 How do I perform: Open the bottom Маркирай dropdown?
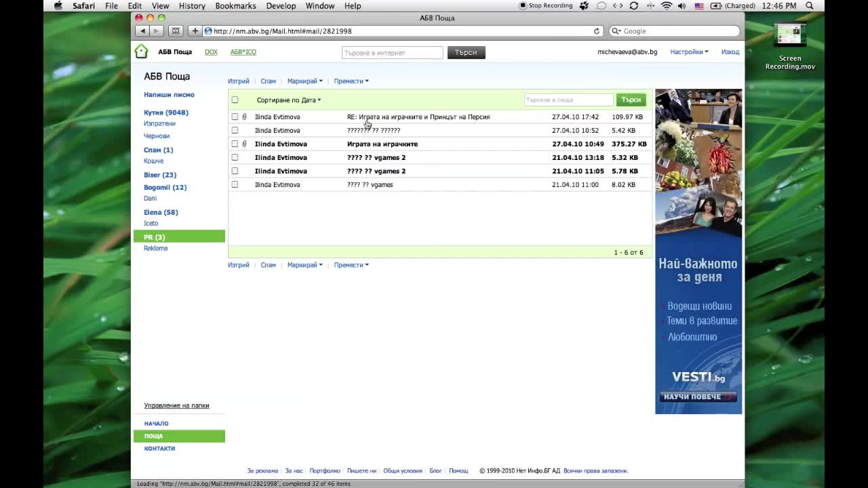(x=304, y=265)
